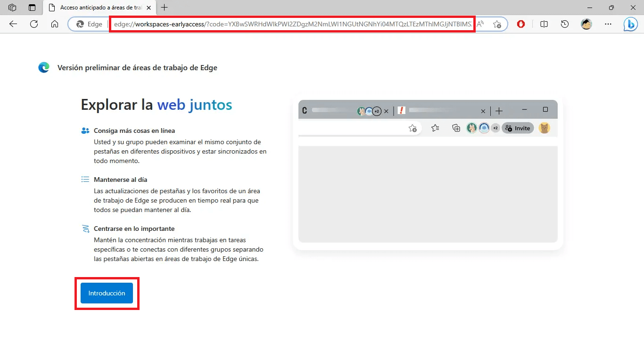Open a new tab with plus button
Screen dimensions: 644x343
tap(164, 8)
